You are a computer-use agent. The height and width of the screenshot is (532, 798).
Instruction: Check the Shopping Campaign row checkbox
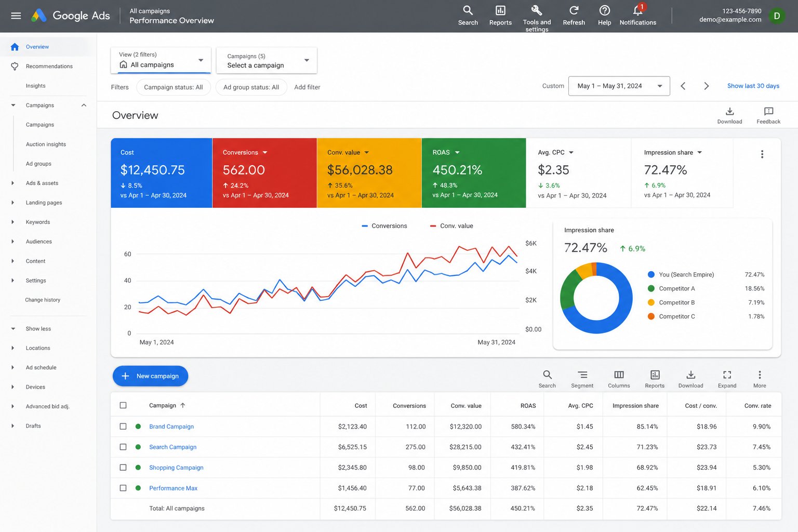pyautogui.click(x=123, y=468)
